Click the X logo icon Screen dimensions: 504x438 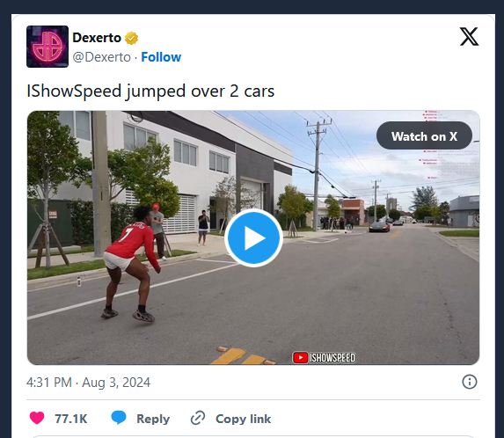pos(470,37)
